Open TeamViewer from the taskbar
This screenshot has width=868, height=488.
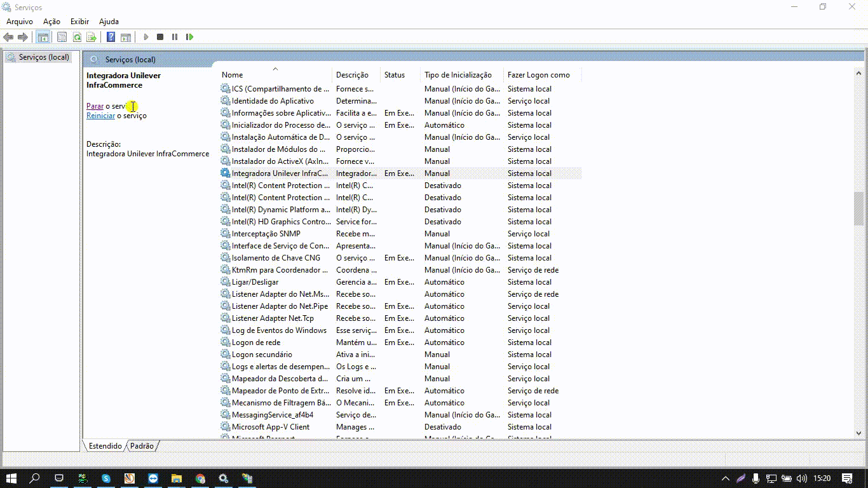153,478
